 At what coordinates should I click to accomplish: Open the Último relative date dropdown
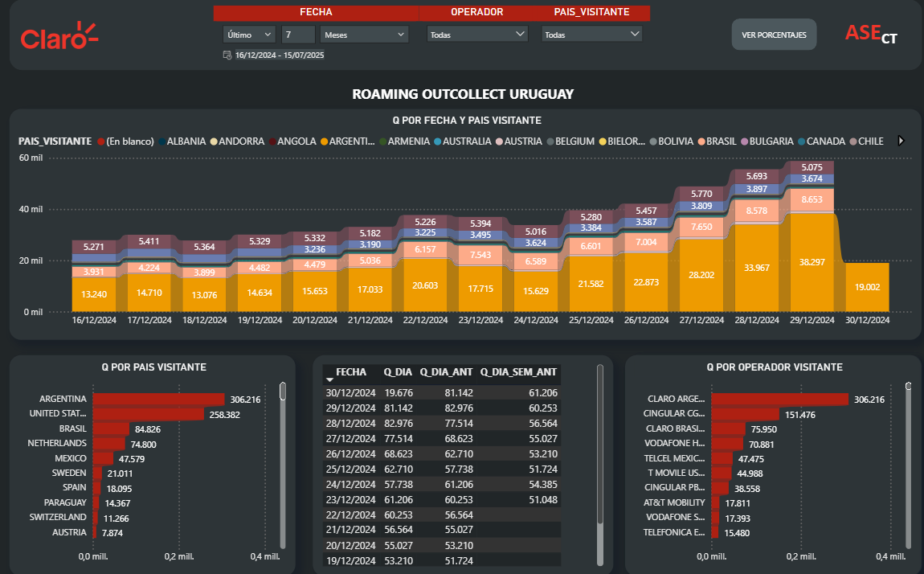pyautogui.click(x=249, y=35)
